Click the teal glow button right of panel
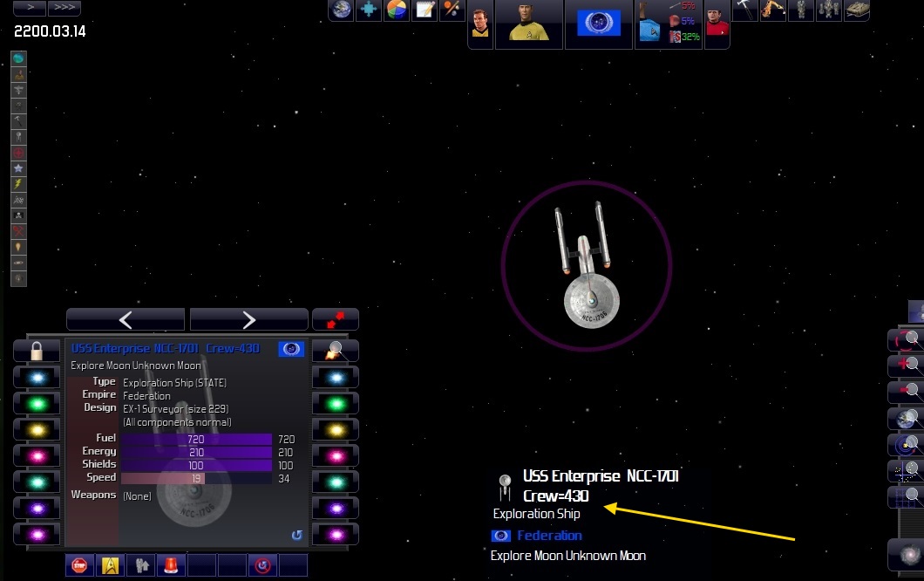The width and height of the screenshot is (924, 581). click(x=336, y=482)
